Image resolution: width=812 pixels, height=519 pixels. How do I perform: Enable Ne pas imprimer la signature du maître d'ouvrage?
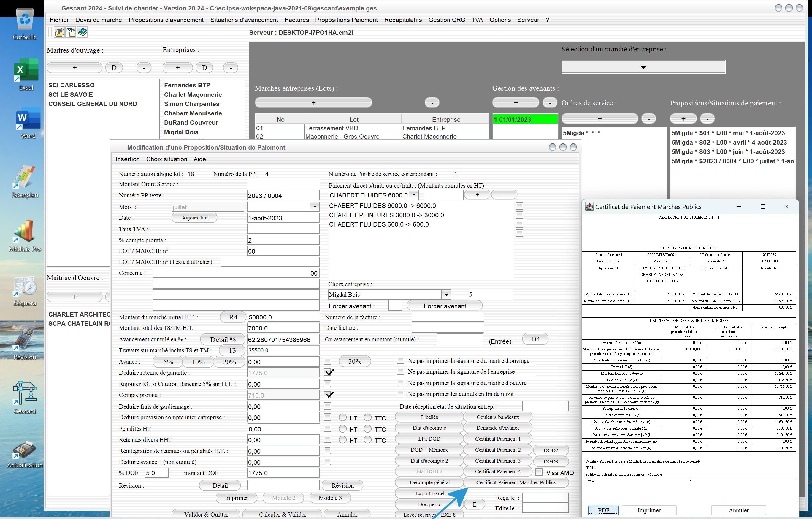coord(400,360)
